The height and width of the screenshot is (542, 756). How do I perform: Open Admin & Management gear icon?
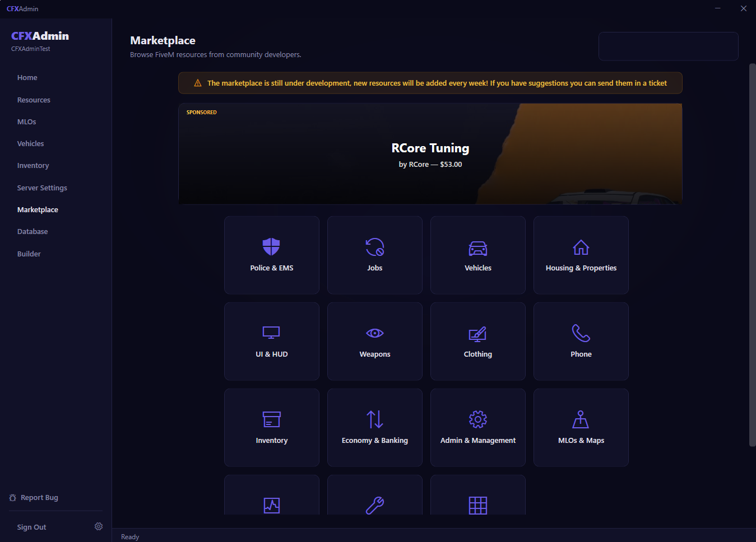point(478,419)
